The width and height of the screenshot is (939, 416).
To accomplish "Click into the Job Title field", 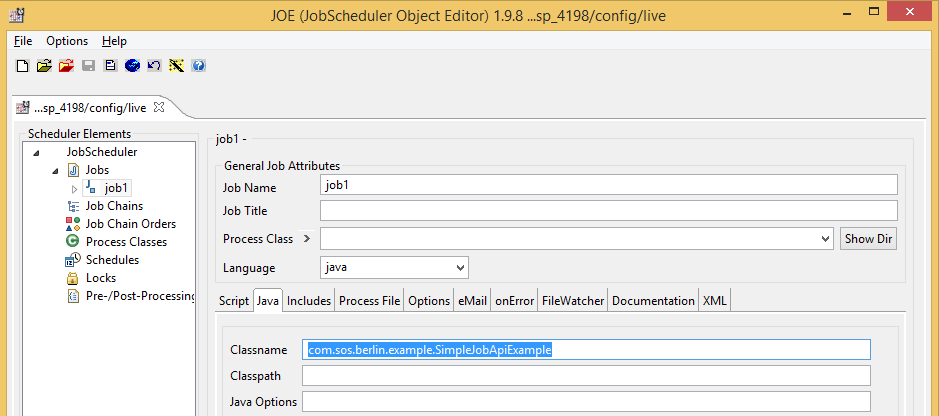I will [609, 211].
